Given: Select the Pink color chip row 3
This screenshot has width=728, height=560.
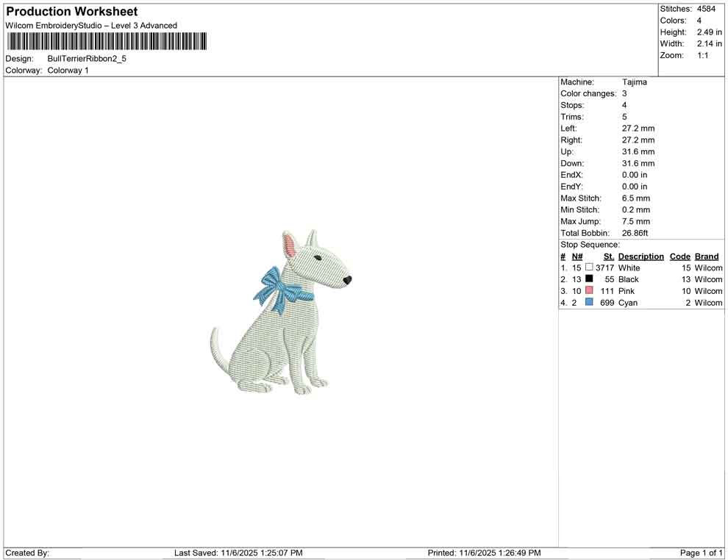Looking at the screenshot, I should click(588, 291).
